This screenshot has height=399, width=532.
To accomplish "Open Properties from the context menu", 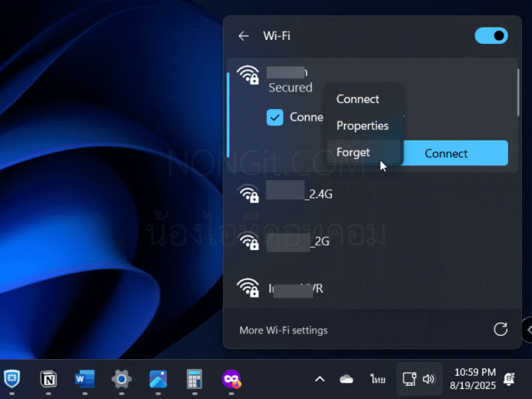I will (x=362, y=126).
